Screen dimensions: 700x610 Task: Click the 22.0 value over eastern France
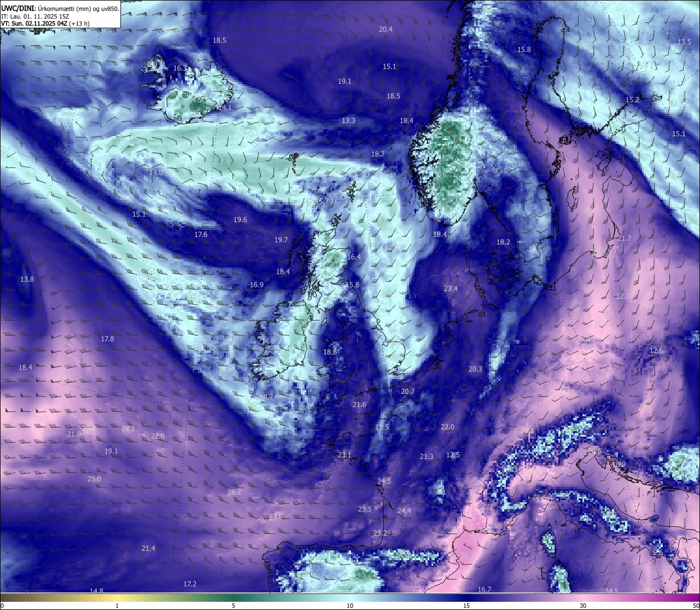tap(447, 427)
